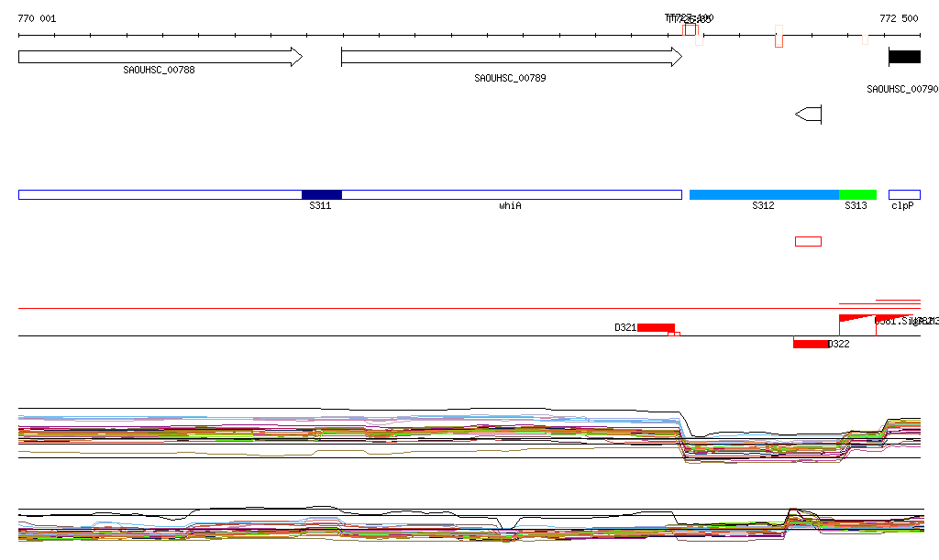Viewport: 939px width, 560px height.
Task: Click the black SAOUHSC_00790 gene block
Action: [904, 57]
